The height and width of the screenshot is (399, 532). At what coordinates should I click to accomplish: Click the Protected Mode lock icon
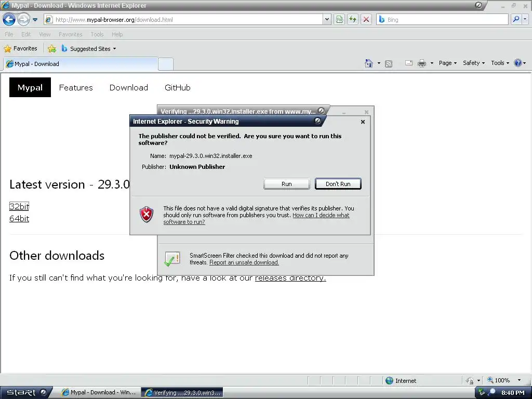click(470, 381)
